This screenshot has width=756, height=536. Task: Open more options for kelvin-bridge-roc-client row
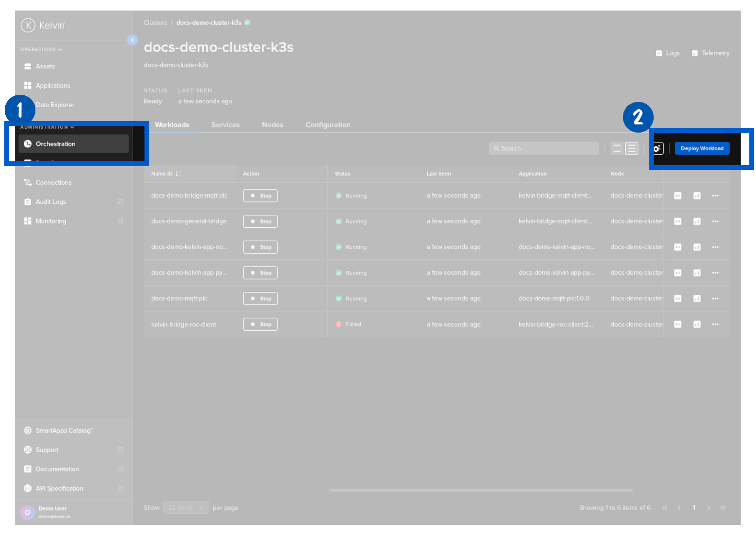[x=715, y=324]
